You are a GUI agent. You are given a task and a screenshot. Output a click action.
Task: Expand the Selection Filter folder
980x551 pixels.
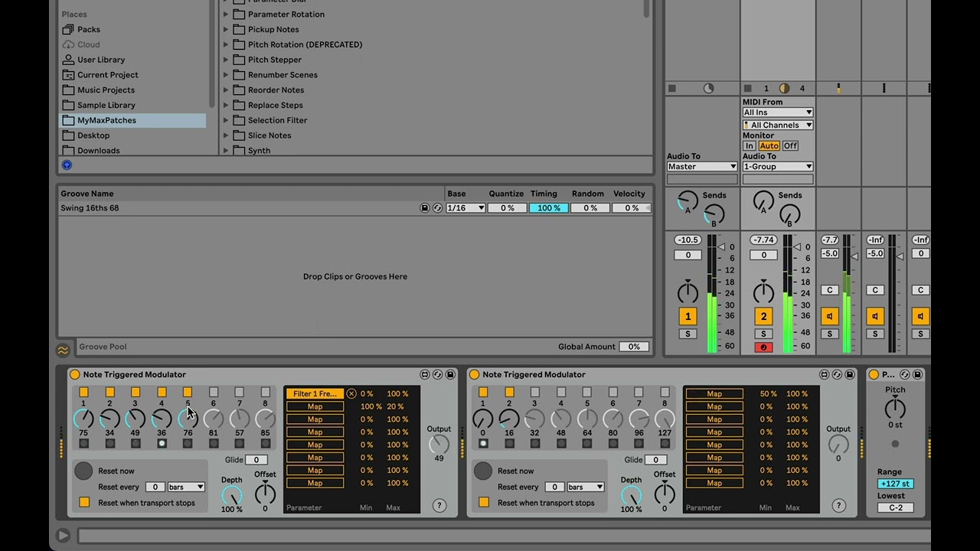(226, 120)
